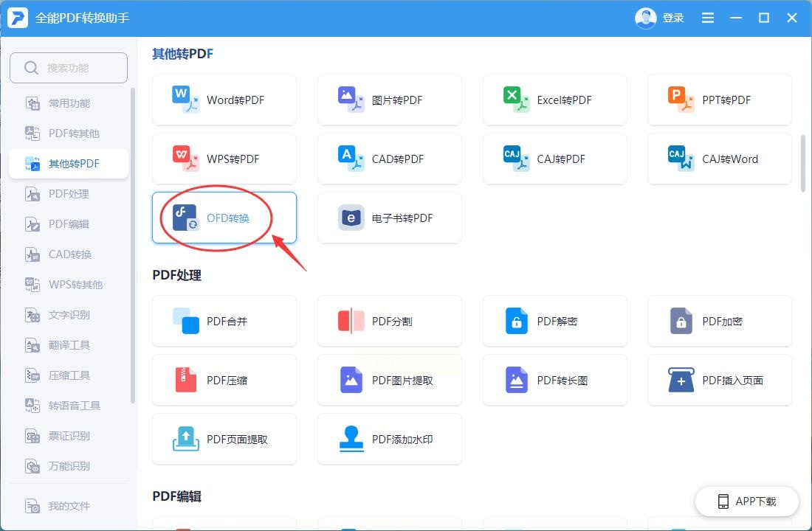Open 万能识别 sidebar item

pyautogui.click(x=69, y=466)
